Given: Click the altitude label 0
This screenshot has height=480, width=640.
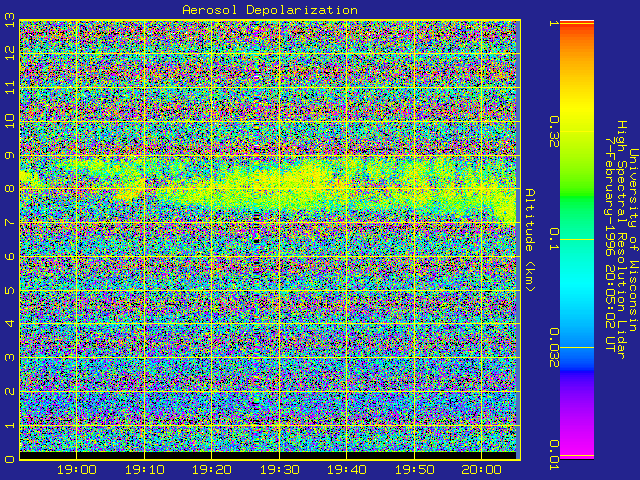Looking at the screenshot, I should (x=10, y=459).
